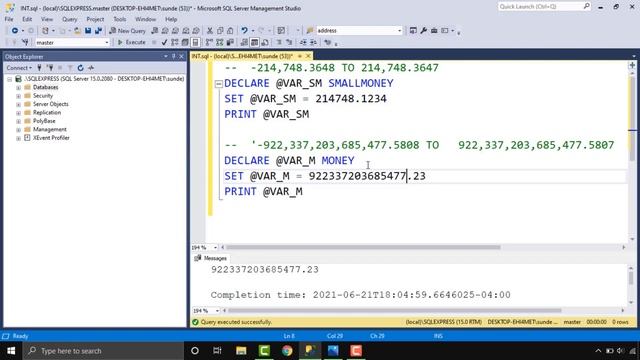Click the Messages pane horizontal scrollbar

(x=394, y=311)
